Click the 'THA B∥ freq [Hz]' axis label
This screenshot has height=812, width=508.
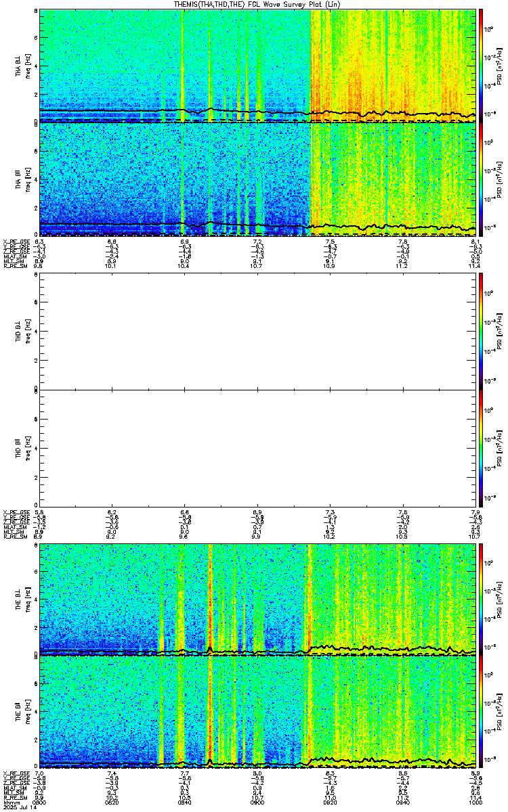click(22, 180)
